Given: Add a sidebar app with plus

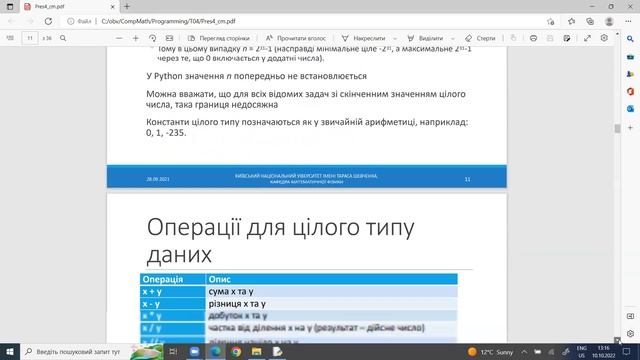Looking at the screenshot, I should 630,127.
